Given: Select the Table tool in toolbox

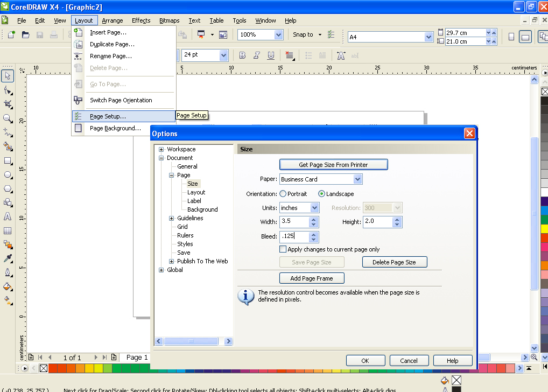Looking at the screenshot, I should (x=8, y=231).
